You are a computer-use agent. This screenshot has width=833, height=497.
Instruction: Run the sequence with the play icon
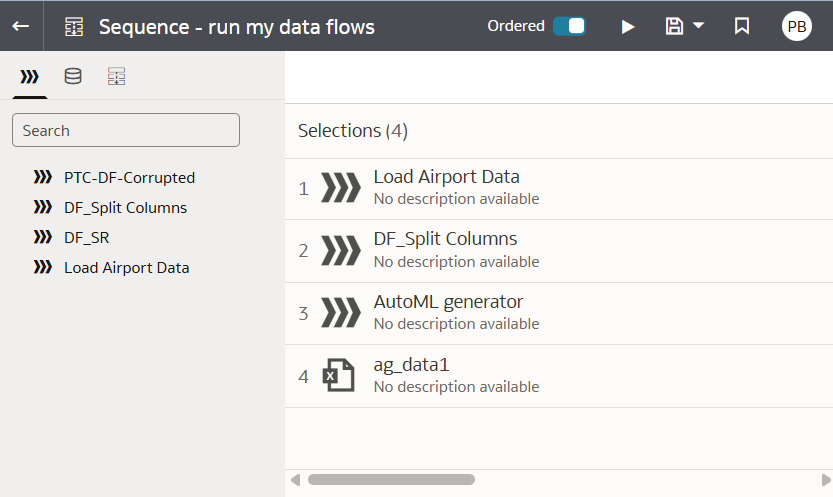[x=628, y=27]
